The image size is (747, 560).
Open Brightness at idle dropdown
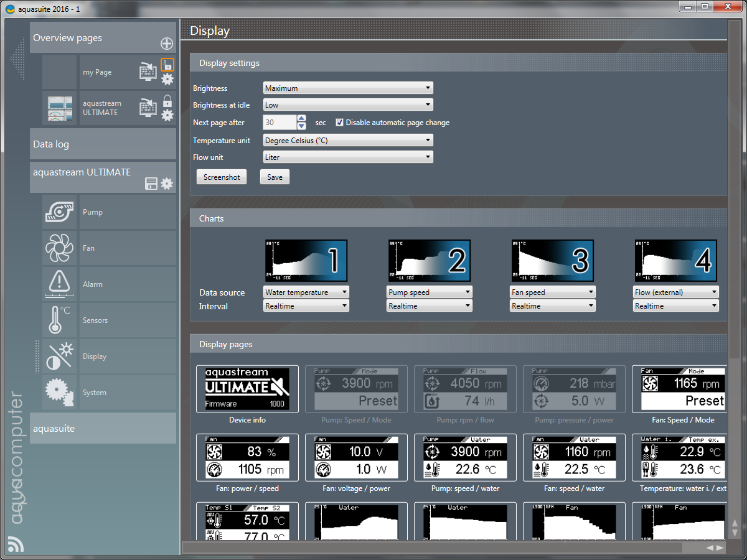pyautogui.click(x=348, y=105)
